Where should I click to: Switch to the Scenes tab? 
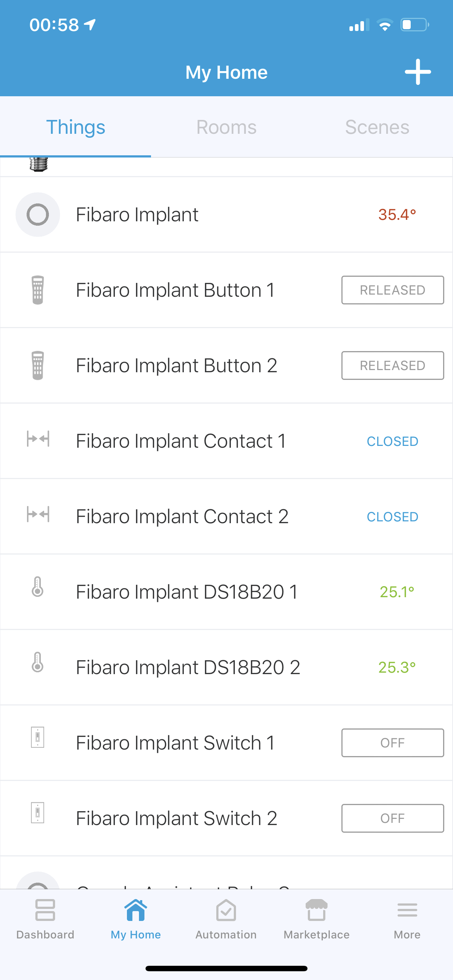377,127
